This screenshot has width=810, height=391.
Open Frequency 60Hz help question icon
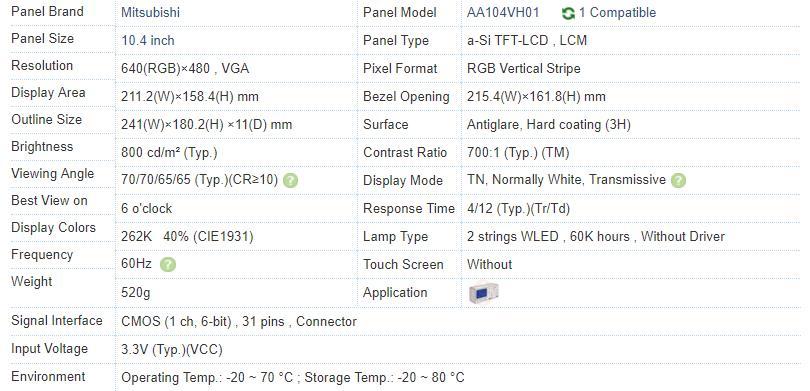pos(168,264)
